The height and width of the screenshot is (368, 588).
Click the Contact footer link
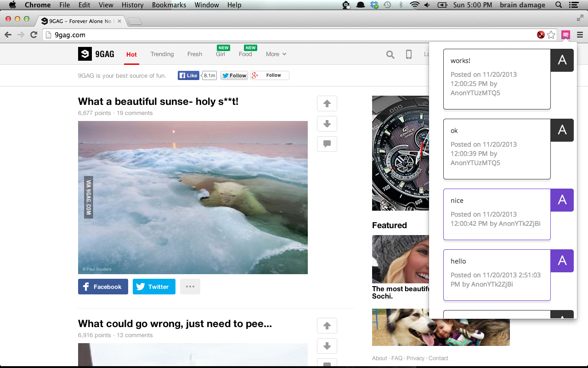pos(438,358)
